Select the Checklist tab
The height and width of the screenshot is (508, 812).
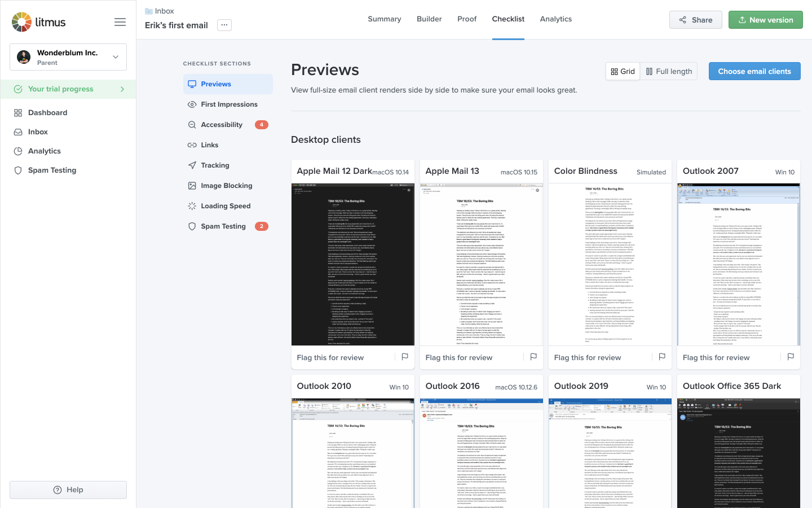[x=508, y=19]
